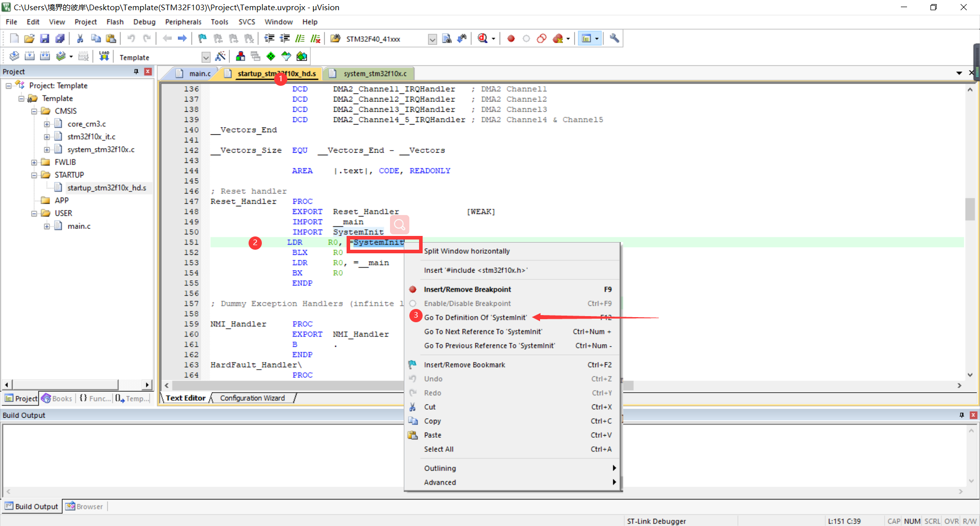The height and width of the screenshot is (526, 980).
Task: Collapse the STARTUP folder
Action: pyautogui.click(x=34, y=175)
